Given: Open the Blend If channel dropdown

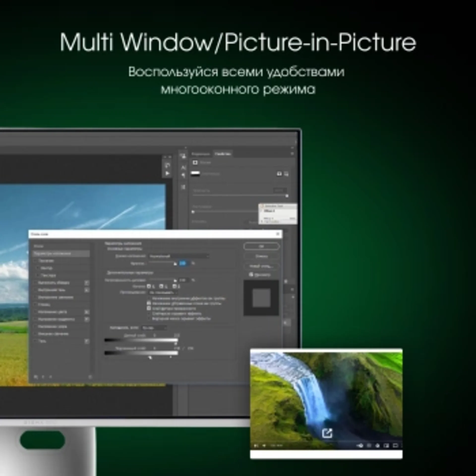Looking at the screenshot, I should pos(154,328).
